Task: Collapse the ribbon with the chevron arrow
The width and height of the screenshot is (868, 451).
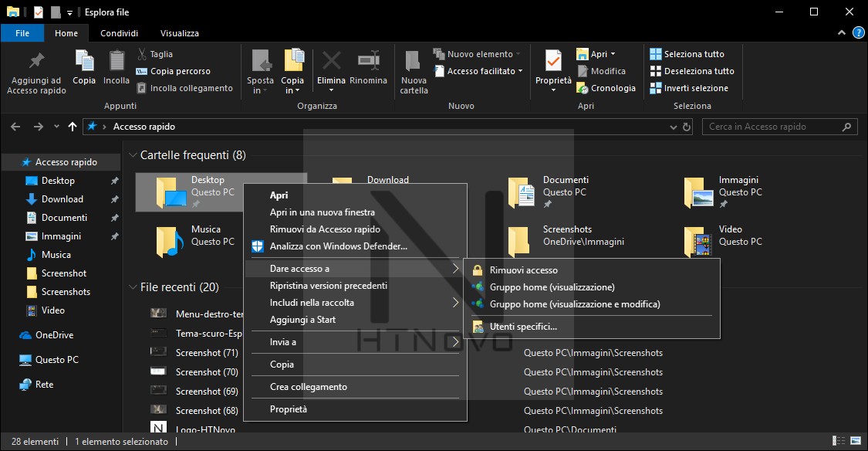Action: (x=840, y=32)
